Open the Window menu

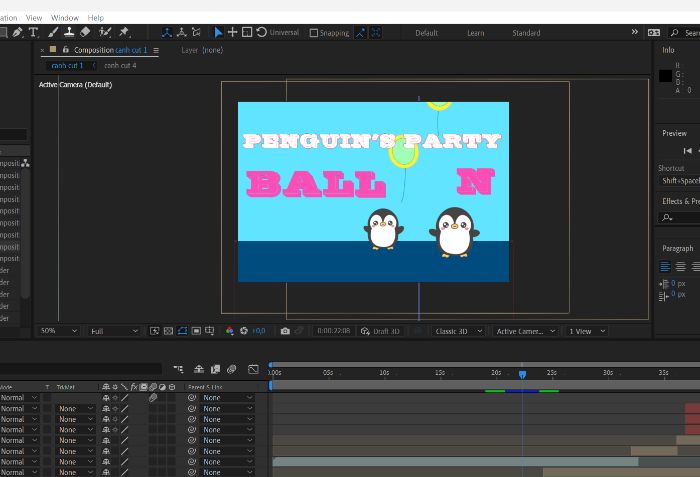65,18
